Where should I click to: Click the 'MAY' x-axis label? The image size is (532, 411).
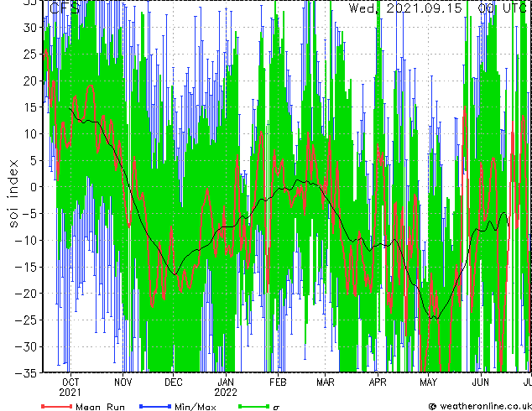428,382
